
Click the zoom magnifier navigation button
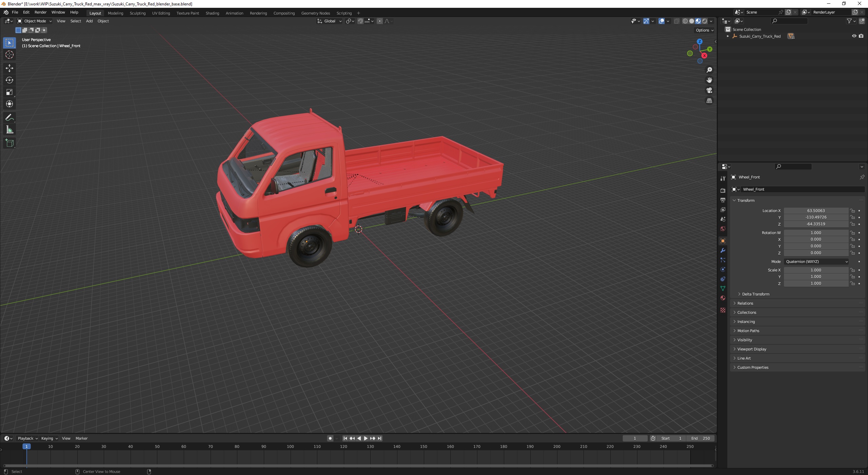tap(709, 70)
